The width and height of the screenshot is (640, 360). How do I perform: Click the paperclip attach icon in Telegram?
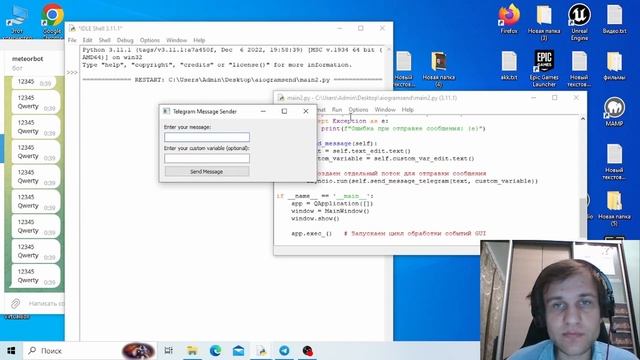[x=16, y=303]
